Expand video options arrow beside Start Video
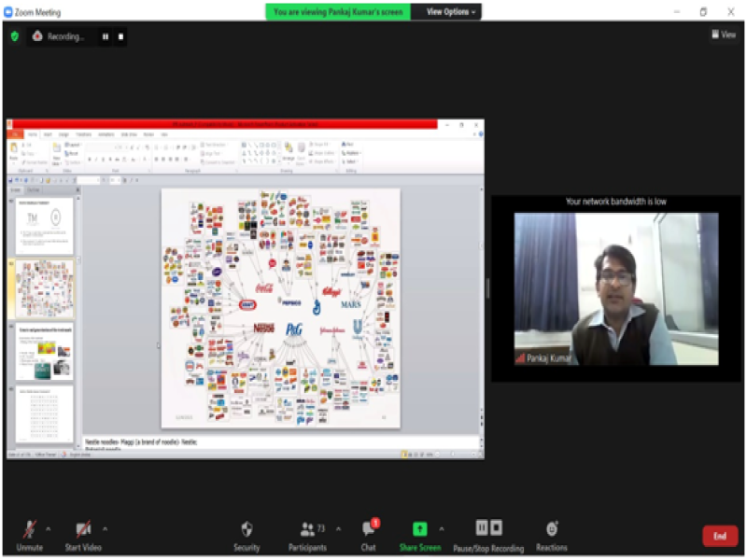Screen dimensions: 747x560 (x=105, y=528)
